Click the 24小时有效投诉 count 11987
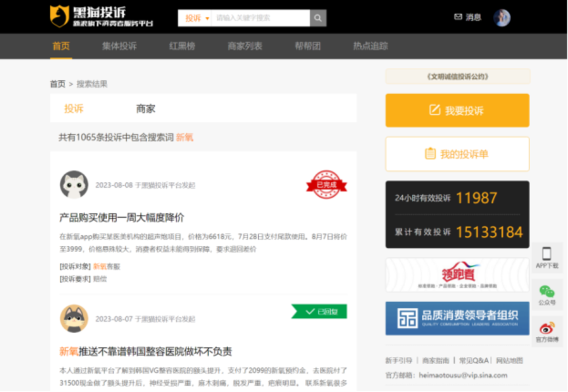The width and height of the screenshot is (568, 392). 476,198
